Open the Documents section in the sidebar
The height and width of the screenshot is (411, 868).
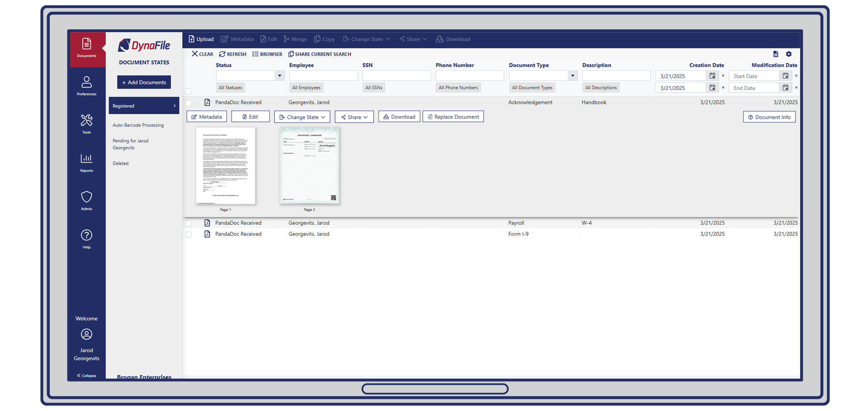86,49
